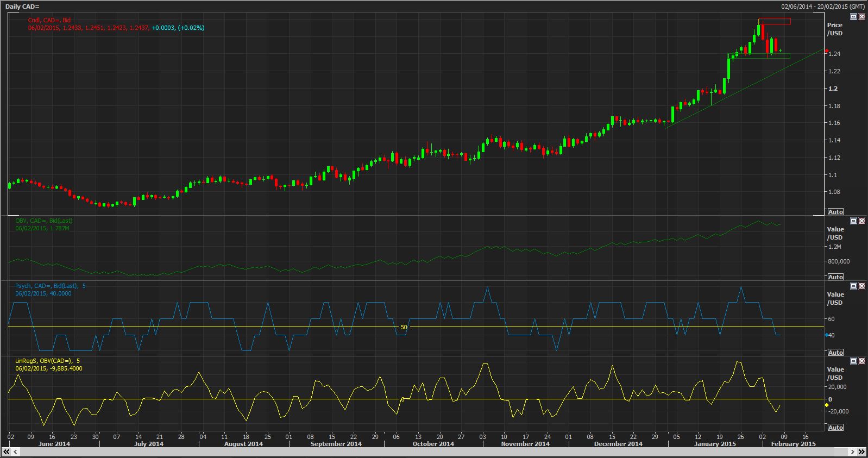The image size is (868, 458).
Task: Select the Psych, CAD=, Bid(Last), 5 legend
Action: 50,286
